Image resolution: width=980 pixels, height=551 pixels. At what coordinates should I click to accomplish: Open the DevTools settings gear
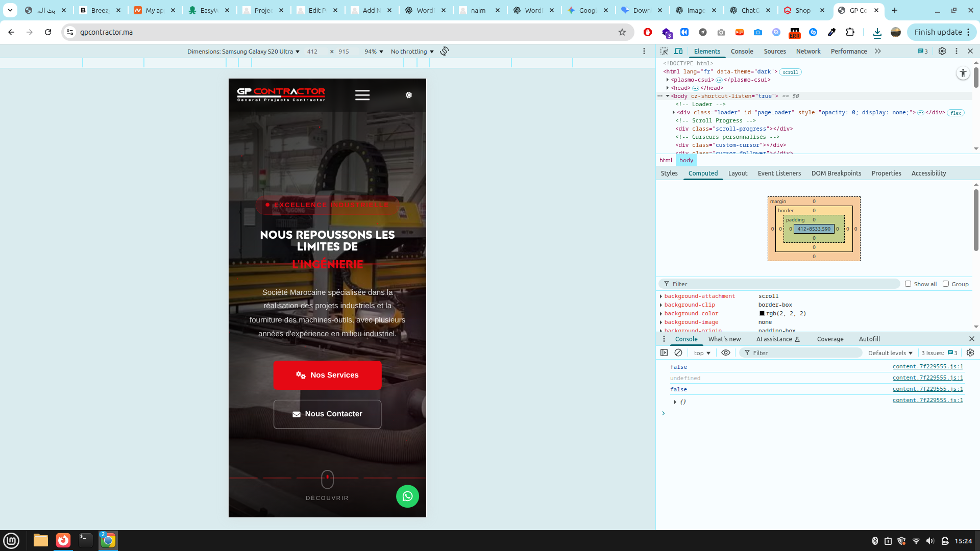pyautogui.click(x=942, y=51)
